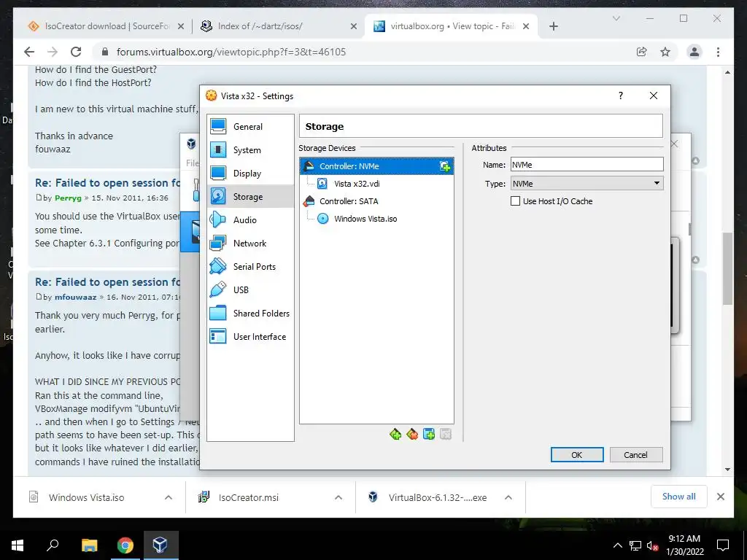This screenshot has width=747, height=560.
Task: Expand options for VirtualBox exe download
Action: click(x=508, y=497)
